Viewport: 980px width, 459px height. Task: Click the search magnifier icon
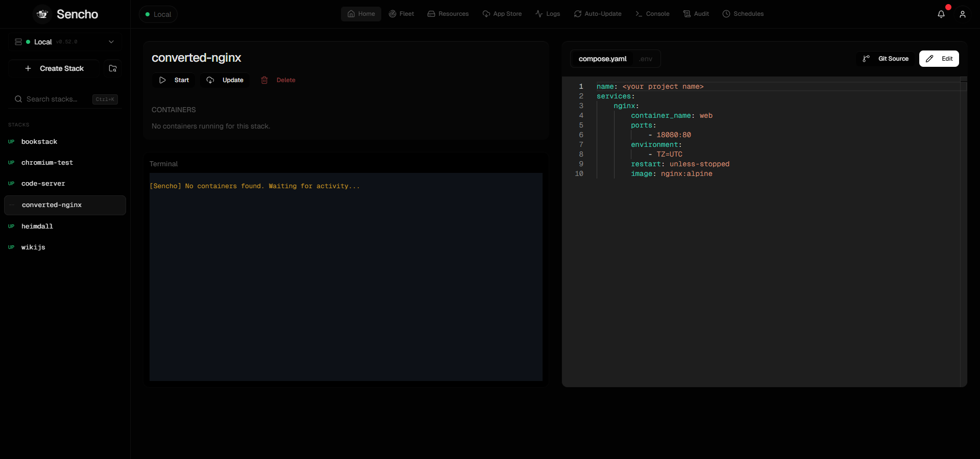[18, 99]
